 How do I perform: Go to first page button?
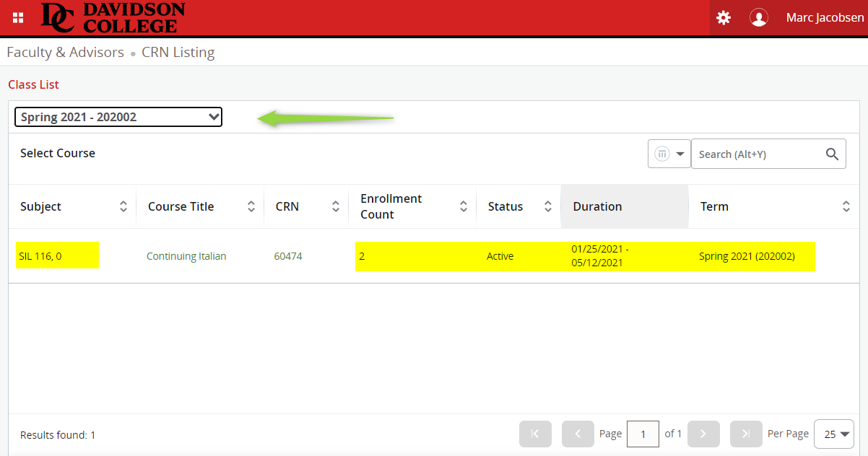pos(535,434)
